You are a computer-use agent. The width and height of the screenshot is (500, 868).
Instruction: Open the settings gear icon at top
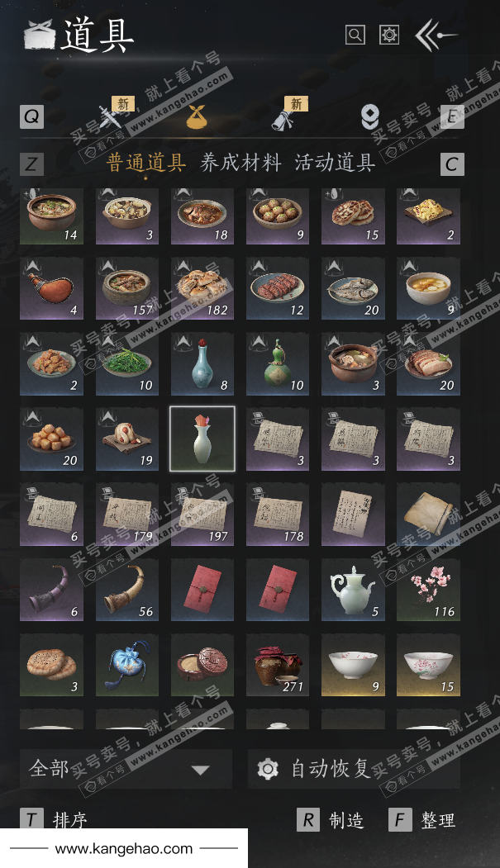coord(389,35)
